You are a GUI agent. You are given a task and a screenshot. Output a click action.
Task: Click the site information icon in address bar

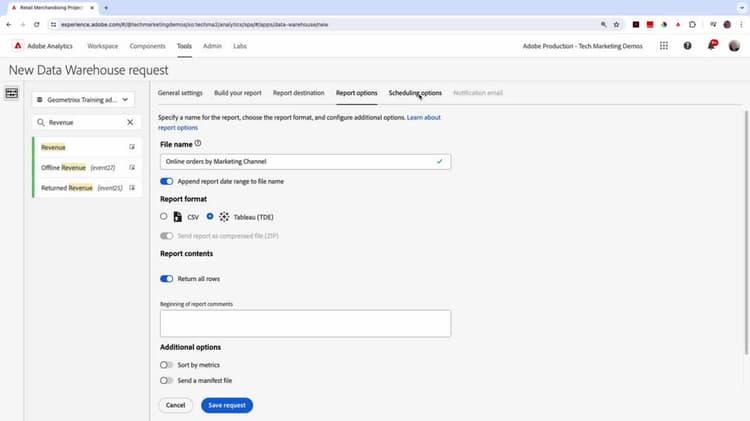54,24
